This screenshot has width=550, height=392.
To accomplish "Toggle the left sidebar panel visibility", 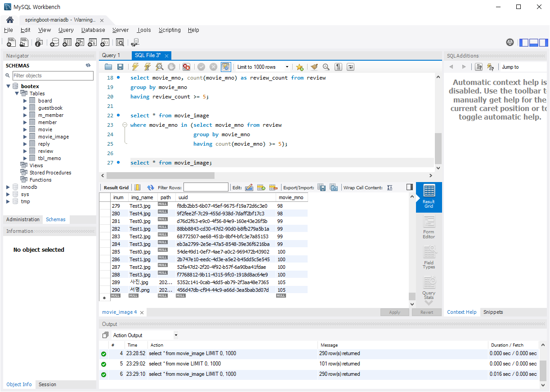I will pos(524,43).
